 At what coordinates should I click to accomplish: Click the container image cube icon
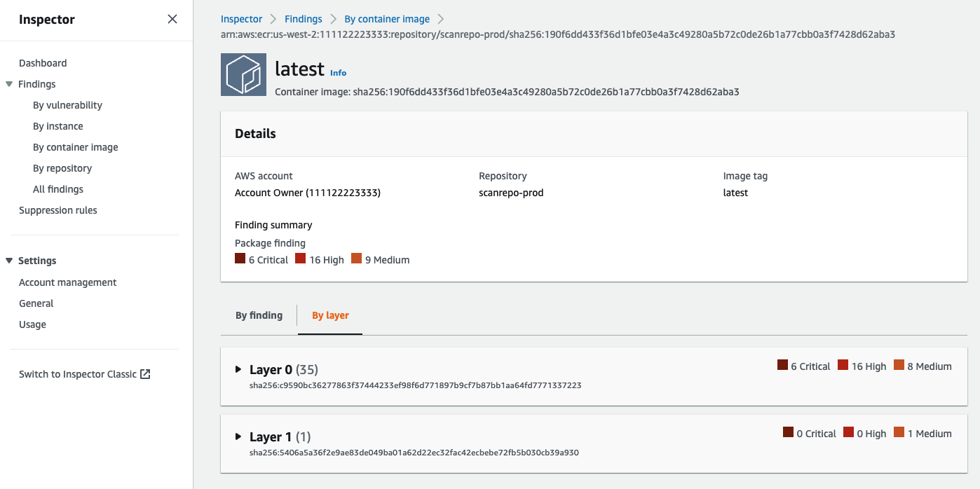243,74
